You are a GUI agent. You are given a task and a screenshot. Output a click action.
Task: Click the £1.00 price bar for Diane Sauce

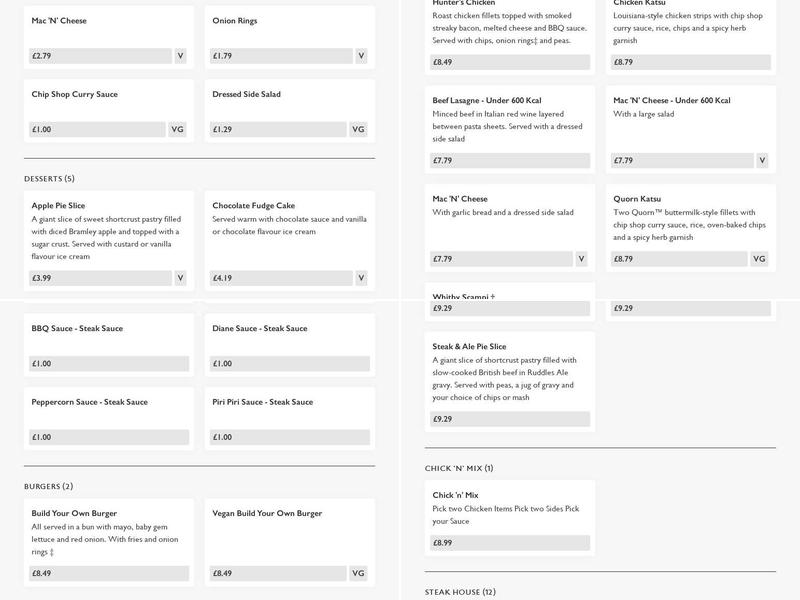click(x=289, y=364)
